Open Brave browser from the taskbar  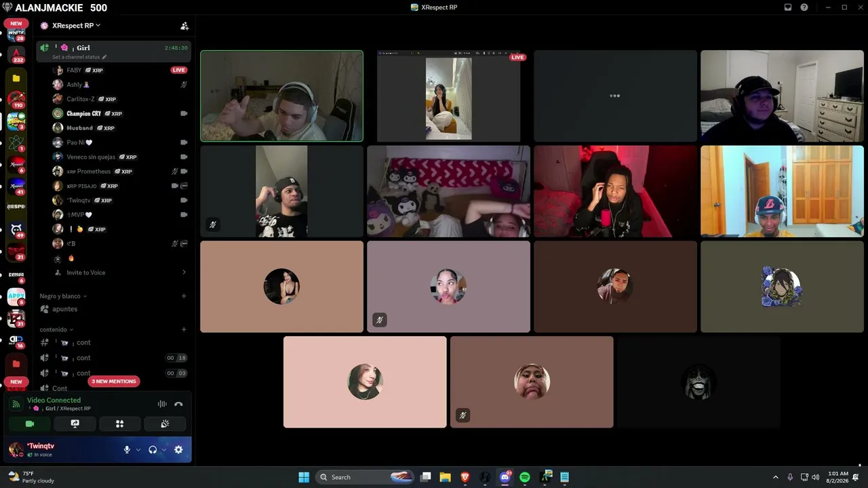(465, 477)
